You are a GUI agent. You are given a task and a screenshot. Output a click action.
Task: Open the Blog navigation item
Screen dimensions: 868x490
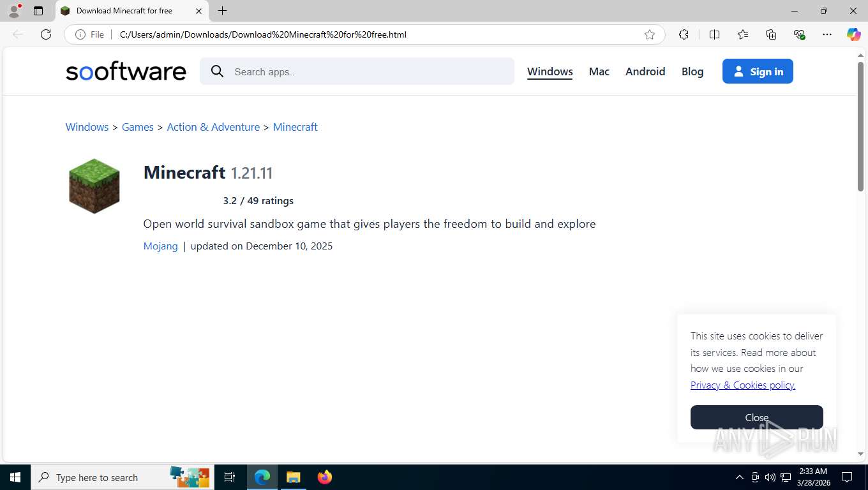pos(692,71)
